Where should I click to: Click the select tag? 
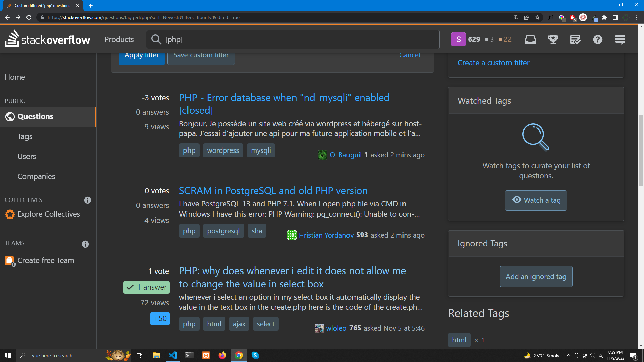click(x=266, y=324)
